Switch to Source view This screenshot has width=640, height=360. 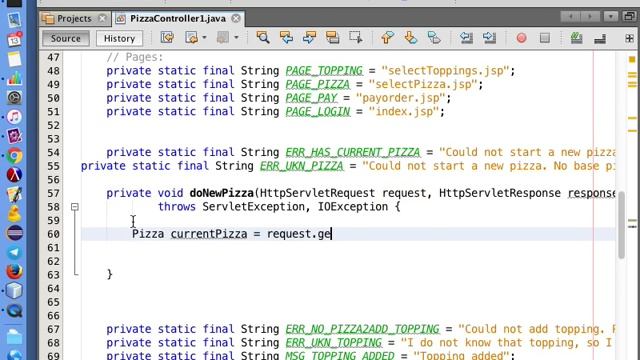[x=66, y=38]
